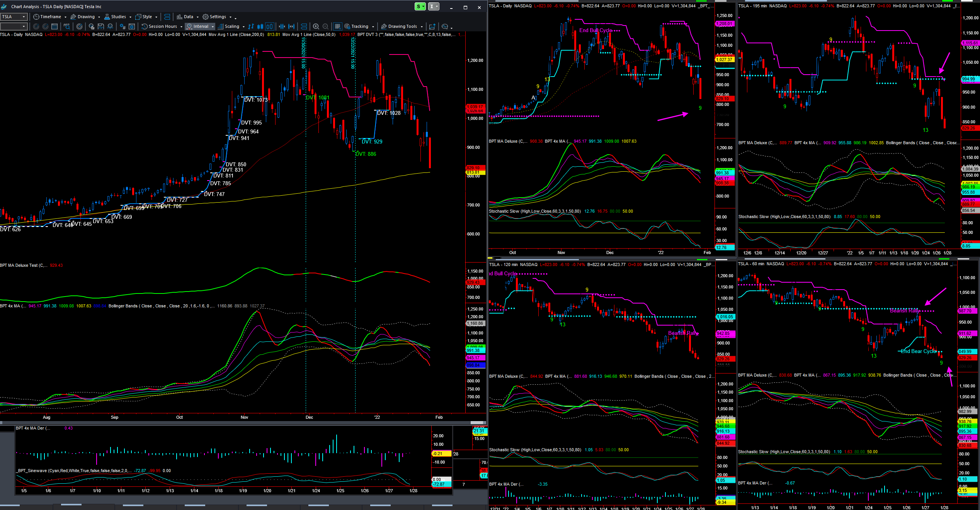980x510 pixels.
Task: Click the add chart with plus icon
Action: [432, 26]
